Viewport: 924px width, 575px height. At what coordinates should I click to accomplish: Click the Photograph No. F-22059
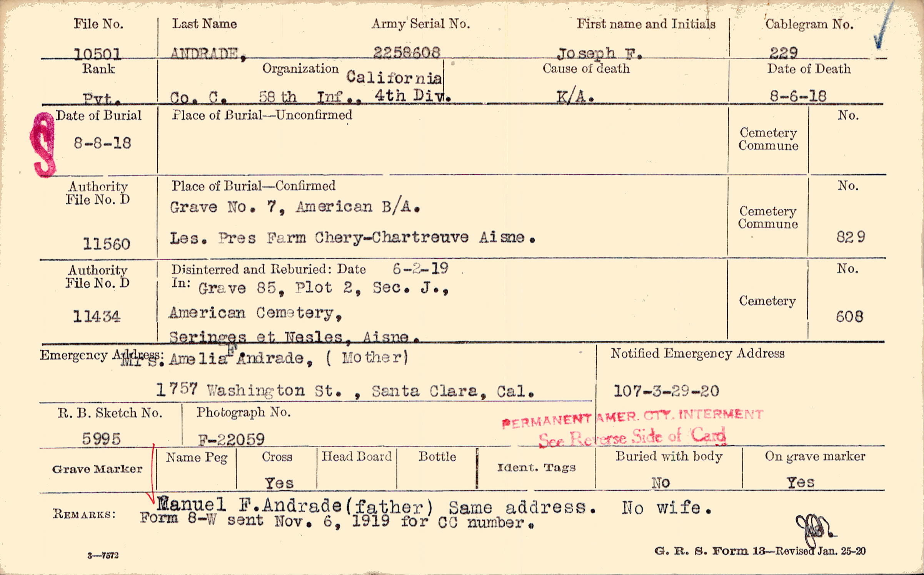click(231, 439)
